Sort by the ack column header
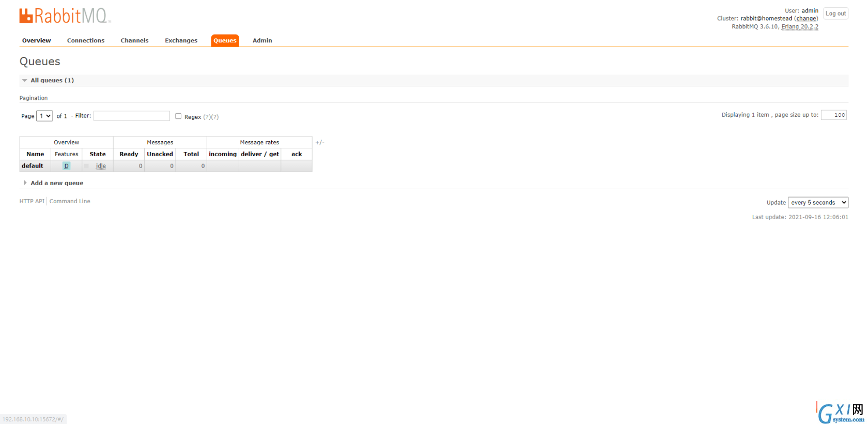 click(x=297, y=154)
